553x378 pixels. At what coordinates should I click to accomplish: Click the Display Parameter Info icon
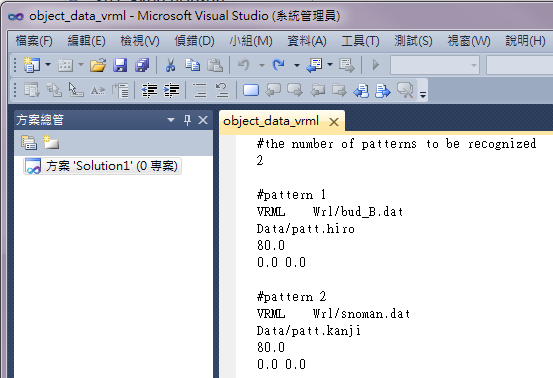[54, 90]
